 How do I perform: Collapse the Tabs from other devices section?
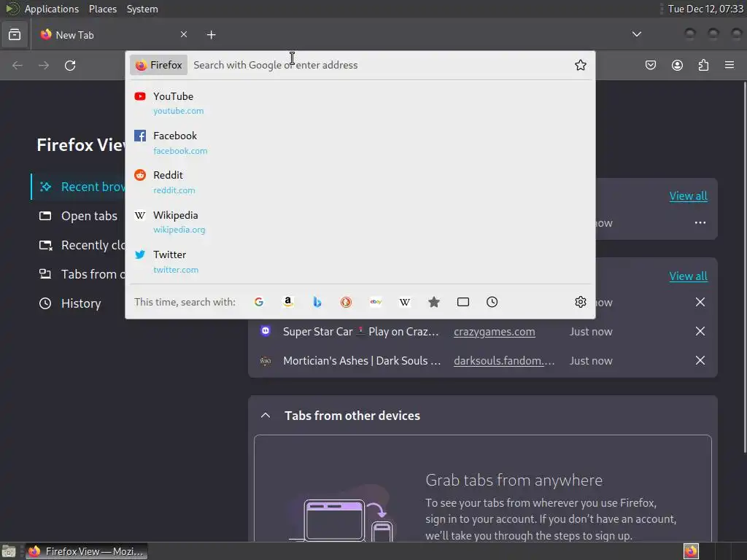pyautogui.click(x=266, y=415)
